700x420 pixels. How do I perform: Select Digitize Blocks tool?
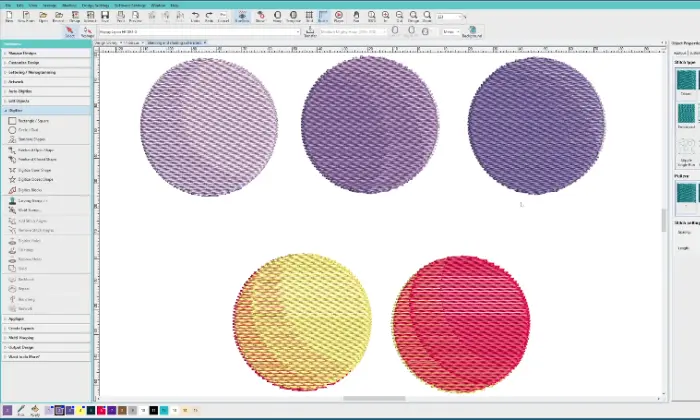25,190
